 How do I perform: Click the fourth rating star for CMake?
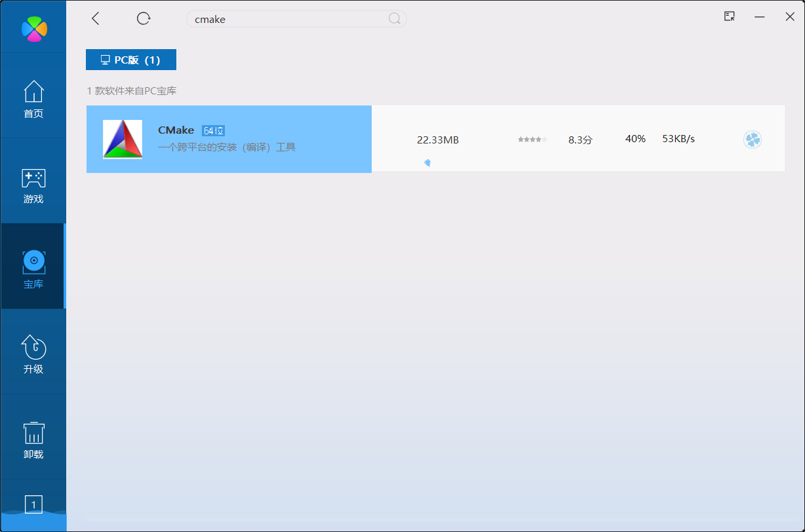pyautogui.click(x=539, y=139)
